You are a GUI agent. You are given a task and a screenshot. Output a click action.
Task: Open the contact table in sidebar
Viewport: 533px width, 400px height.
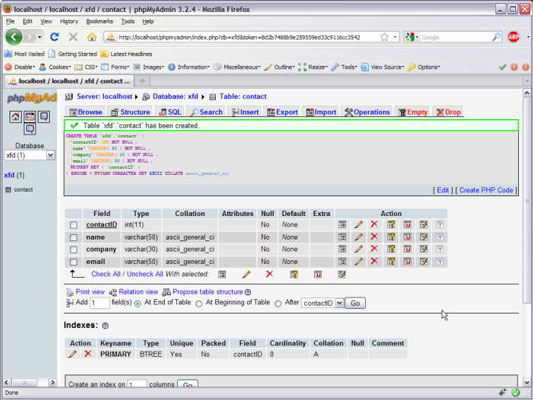23,190
